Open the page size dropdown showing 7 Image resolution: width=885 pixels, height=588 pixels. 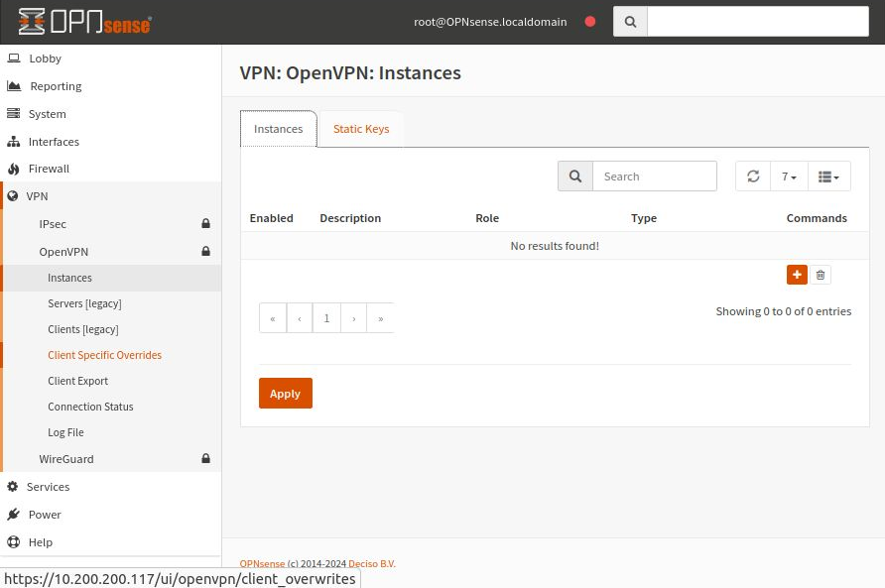tap(788, 176)
